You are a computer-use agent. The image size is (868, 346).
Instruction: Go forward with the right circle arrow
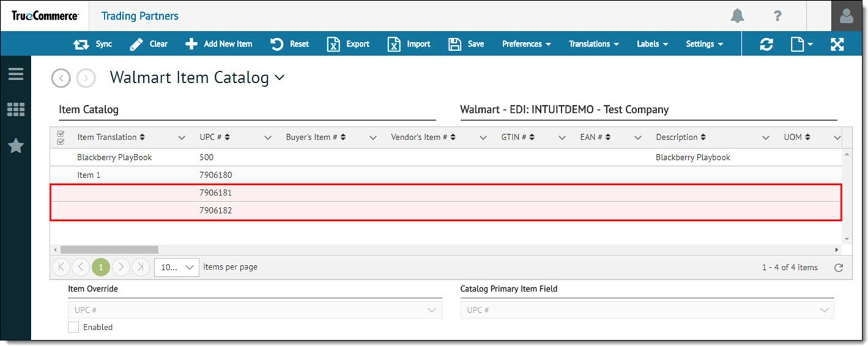click(x=86, y=78)
